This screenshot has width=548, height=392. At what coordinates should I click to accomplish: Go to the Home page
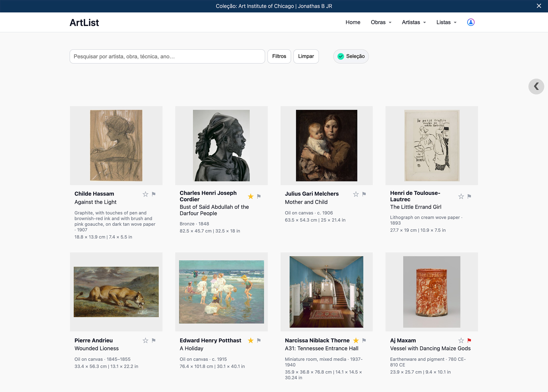coord(353,22)
